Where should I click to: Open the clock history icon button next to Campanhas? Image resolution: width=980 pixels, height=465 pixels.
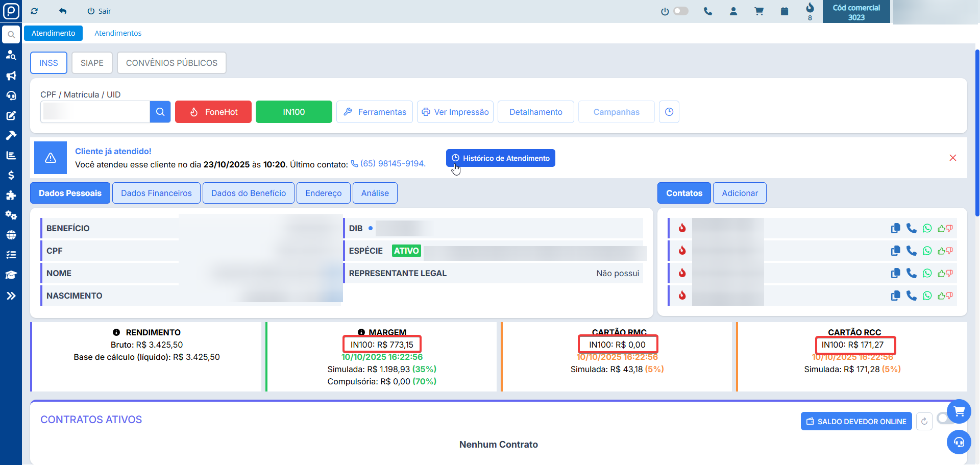click(669, 112)
